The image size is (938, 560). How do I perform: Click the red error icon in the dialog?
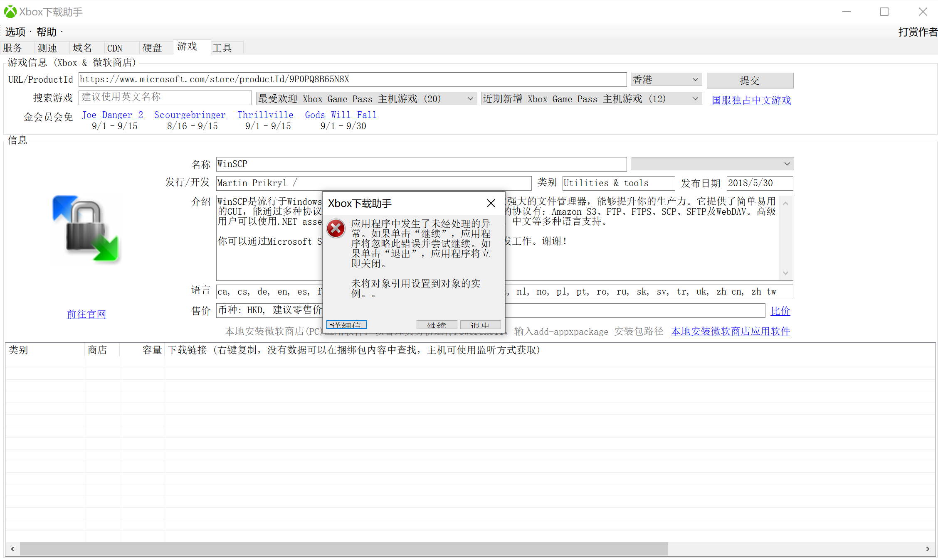[x=336, y=228]
